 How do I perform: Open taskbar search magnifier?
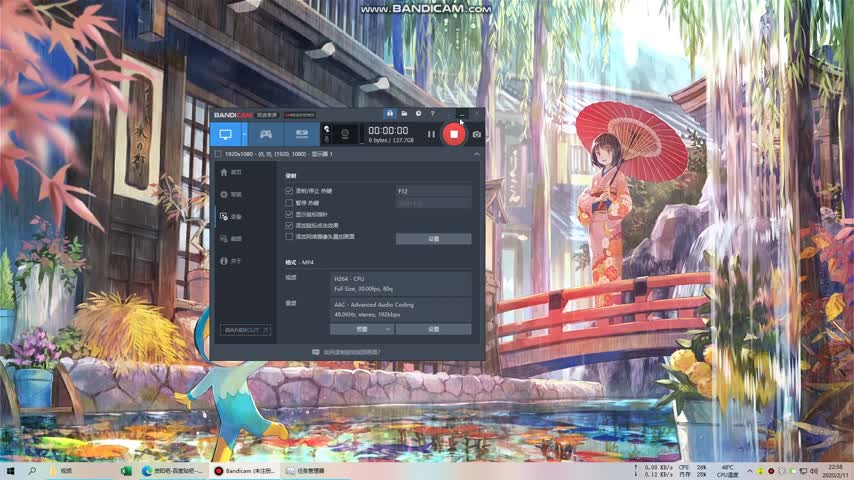(32, 471)
